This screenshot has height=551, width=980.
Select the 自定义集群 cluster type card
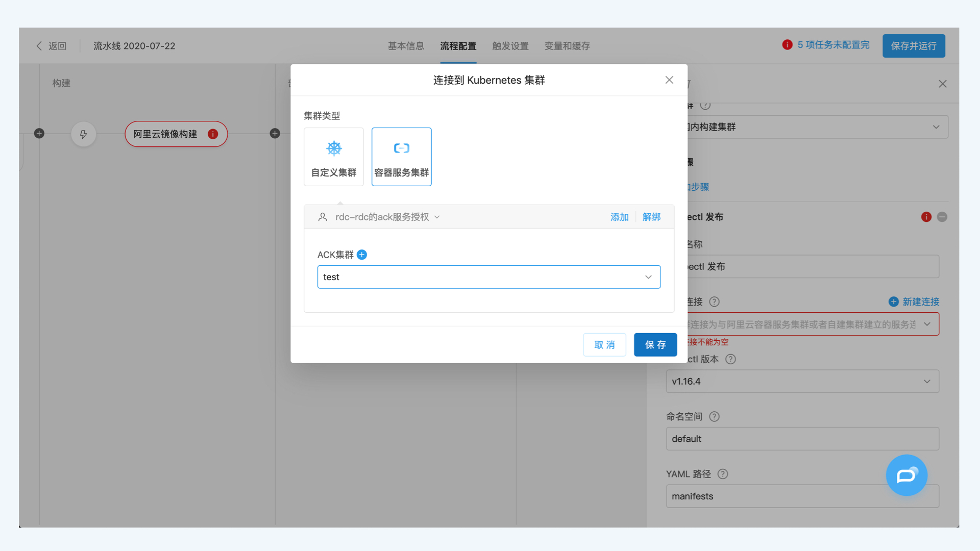point(333,157)
